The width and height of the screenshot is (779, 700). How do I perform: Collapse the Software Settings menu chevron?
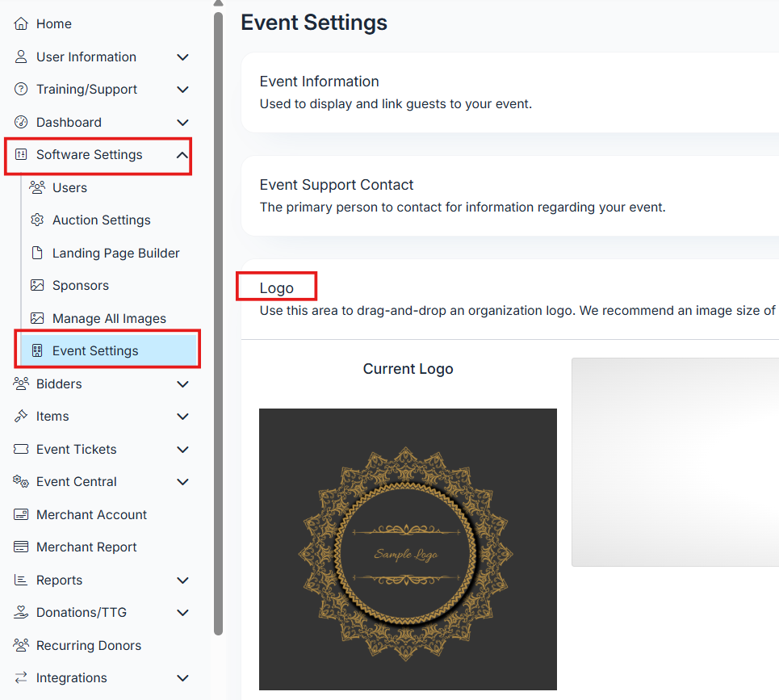click(182, 155)
